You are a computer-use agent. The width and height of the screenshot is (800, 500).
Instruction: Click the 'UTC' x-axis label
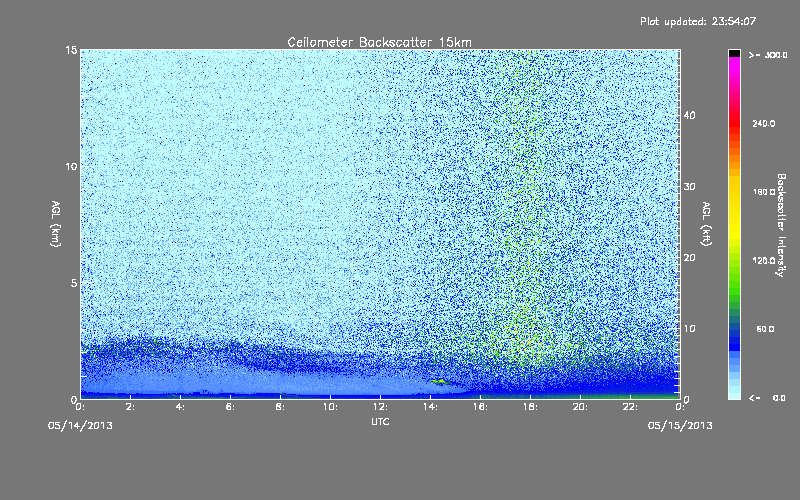tap(380, 421)
